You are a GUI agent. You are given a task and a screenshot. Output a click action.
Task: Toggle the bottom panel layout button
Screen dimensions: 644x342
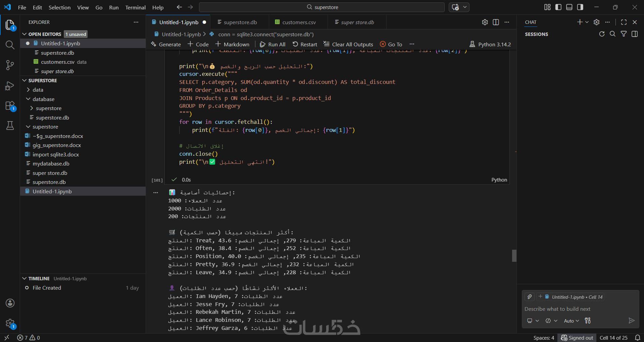(x=569, y=7)
